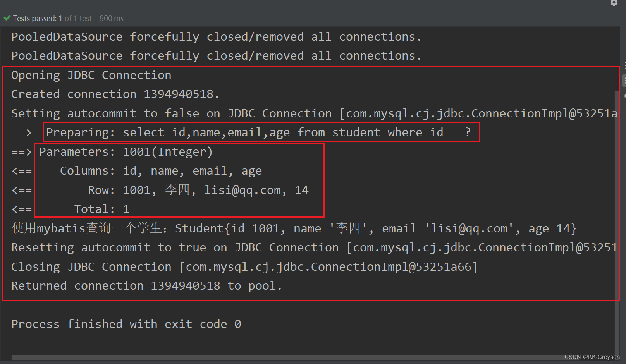
Task: Click the green tests passed checkmark icon
Action: coord(7,18)
